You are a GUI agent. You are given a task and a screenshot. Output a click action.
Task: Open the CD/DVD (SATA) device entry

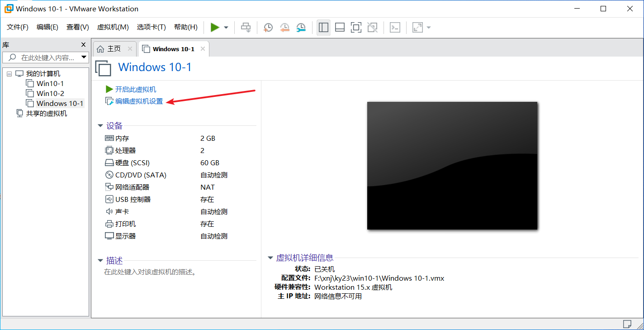(x=141, y=175)
